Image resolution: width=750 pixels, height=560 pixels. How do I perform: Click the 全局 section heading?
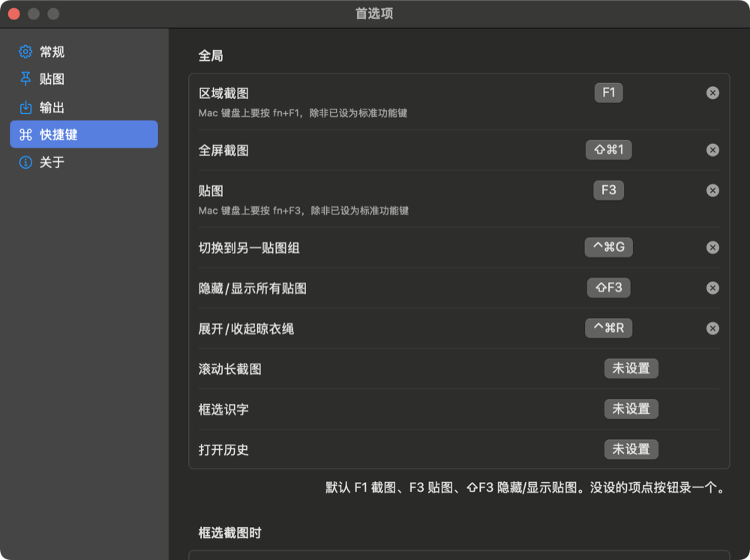(211, 56)
